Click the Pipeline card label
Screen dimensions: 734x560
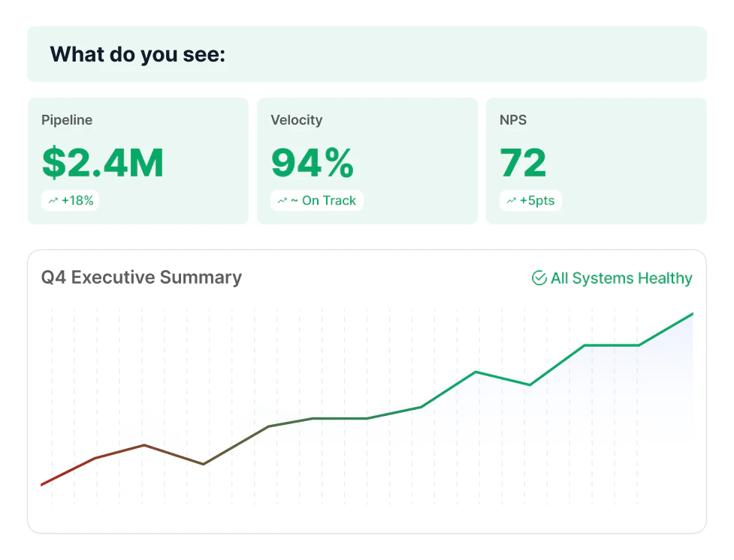click(67, 120)
